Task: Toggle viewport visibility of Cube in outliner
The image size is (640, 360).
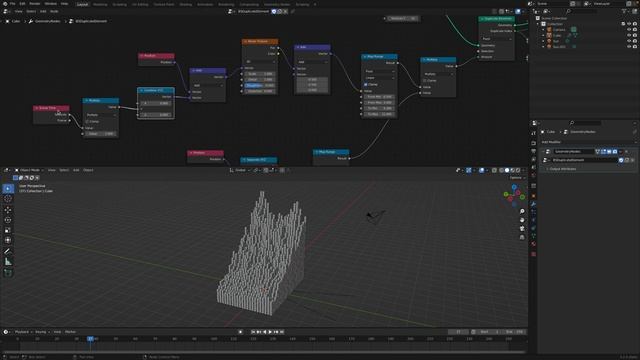Action: click(x=629, y=36)
